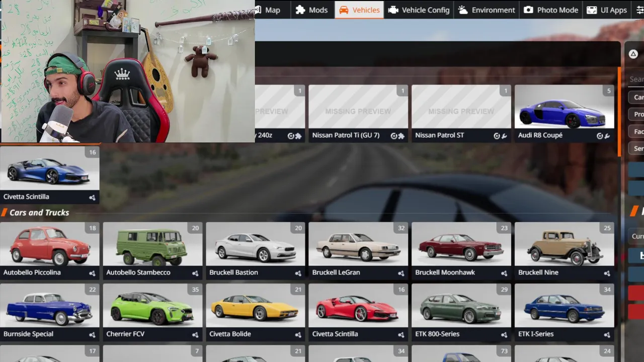
Task: Switch to the Mods tab
Action: point(311,10)
